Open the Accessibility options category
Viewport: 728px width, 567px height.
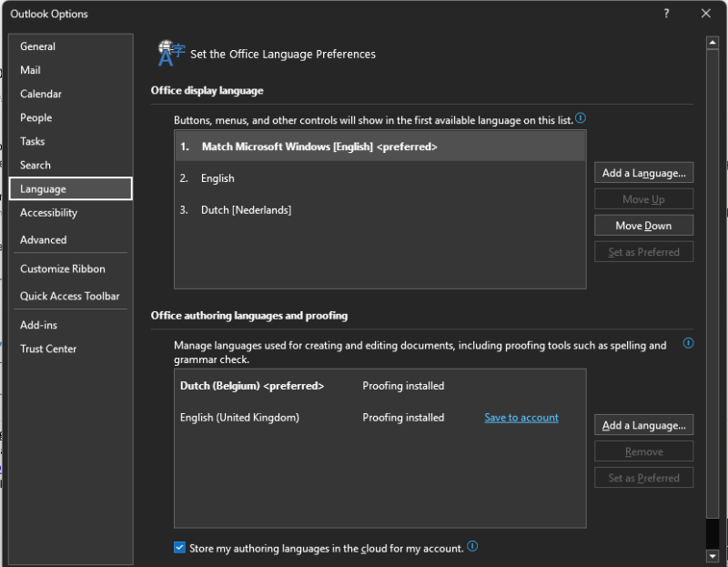point(71,213)
